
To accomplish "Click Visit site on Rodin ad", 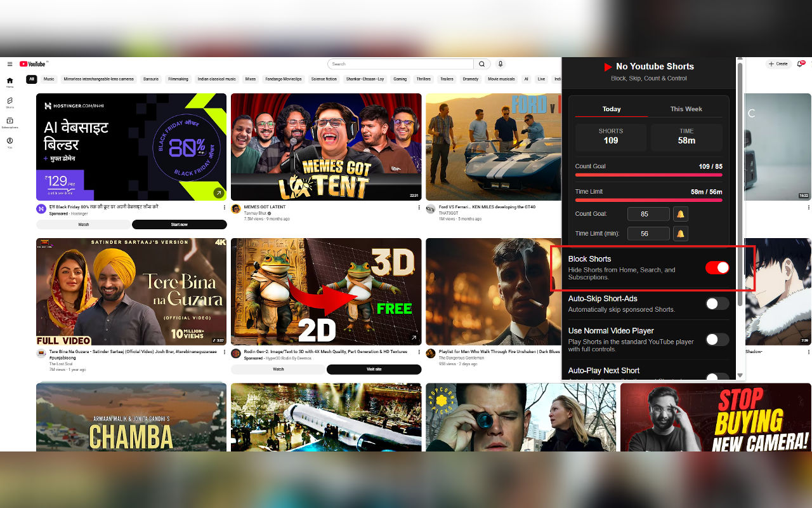I will (374, 369).
